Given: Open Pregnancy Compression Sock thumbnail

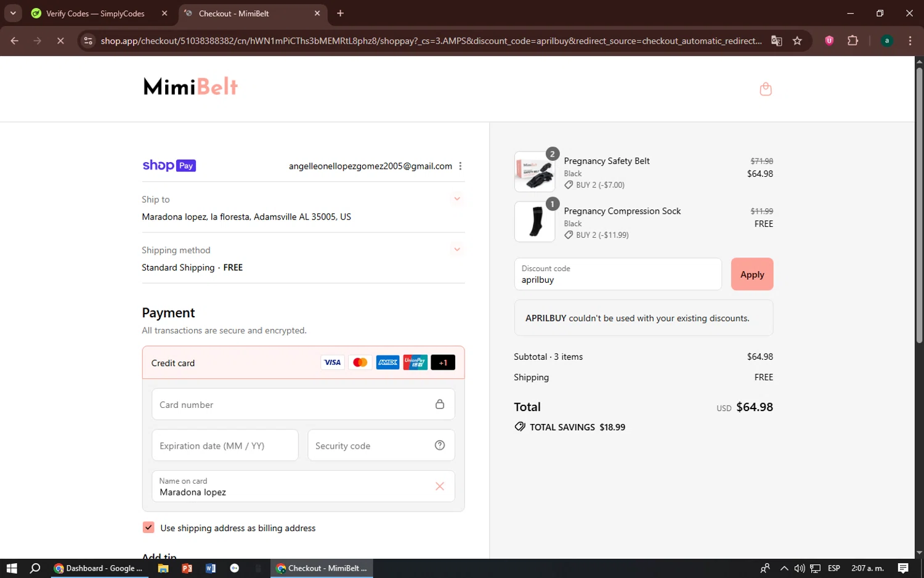Looking at the screenshot, I should tap(535, 222).
